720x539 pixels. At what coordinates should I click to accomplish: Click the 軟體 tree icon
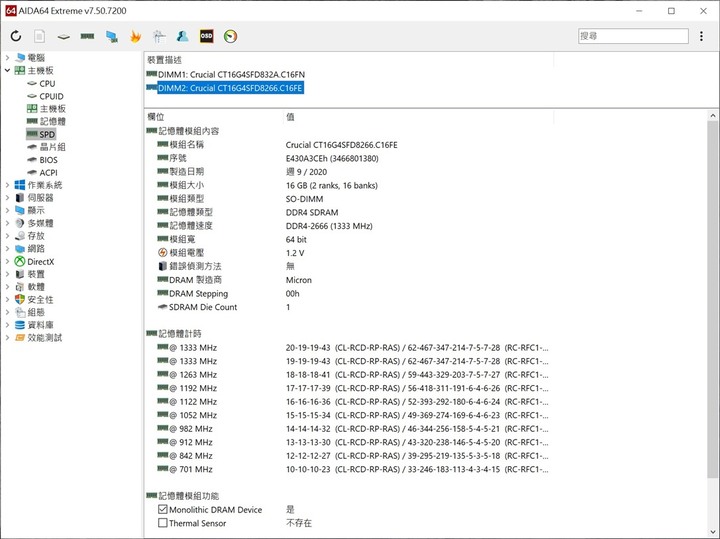tap(20, 287)
